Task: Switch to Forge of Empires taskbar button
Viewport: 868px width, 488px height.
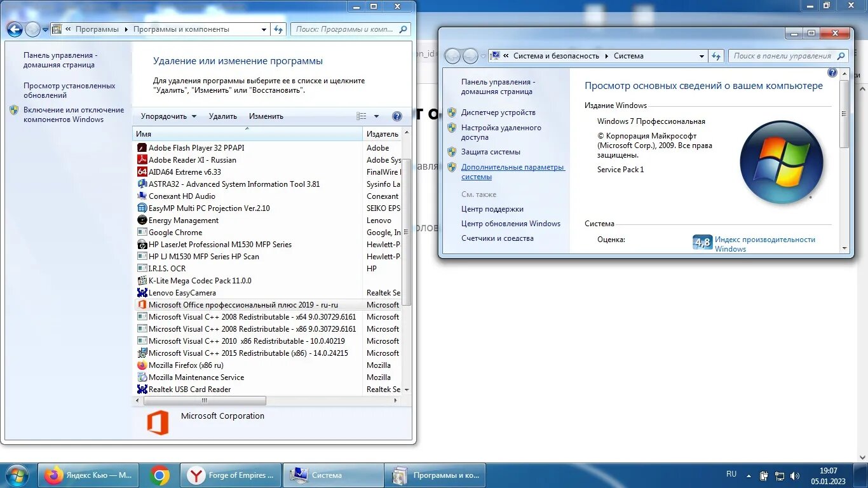Action: click(x=231, y=475)
